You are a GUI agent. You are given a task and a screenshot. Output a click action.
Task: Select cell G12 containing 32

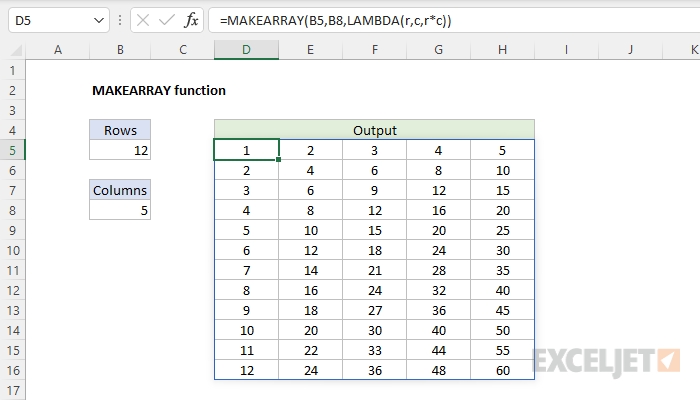point(438,290)
